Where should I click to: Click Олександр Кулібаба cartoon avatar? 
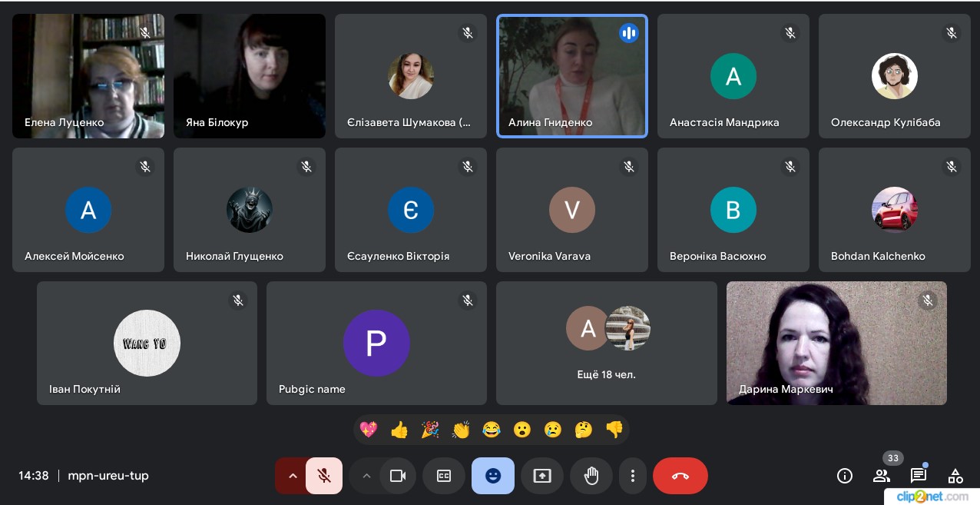[x=895, y=76]
